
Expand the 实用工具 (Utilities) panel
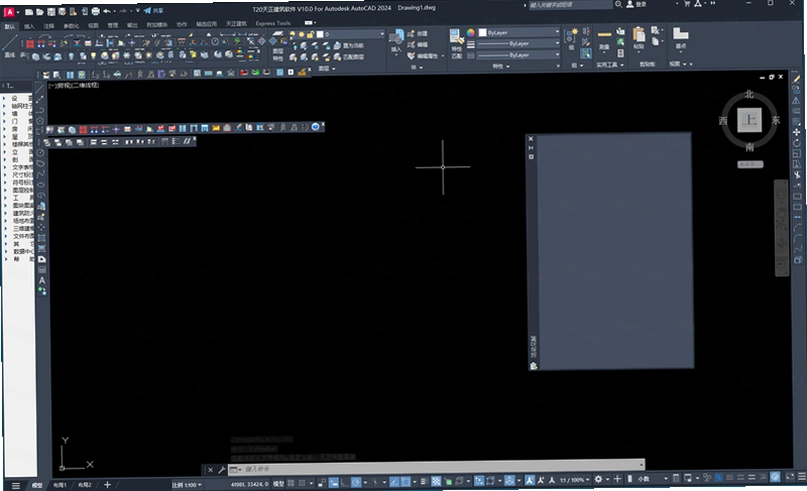coord(610,65)
